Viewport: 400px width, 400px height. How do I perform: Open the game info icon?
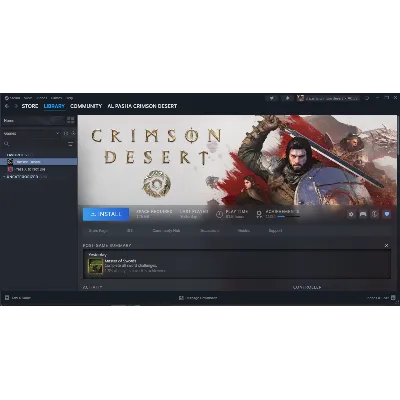pyautogui.click(x=375, y=214)
